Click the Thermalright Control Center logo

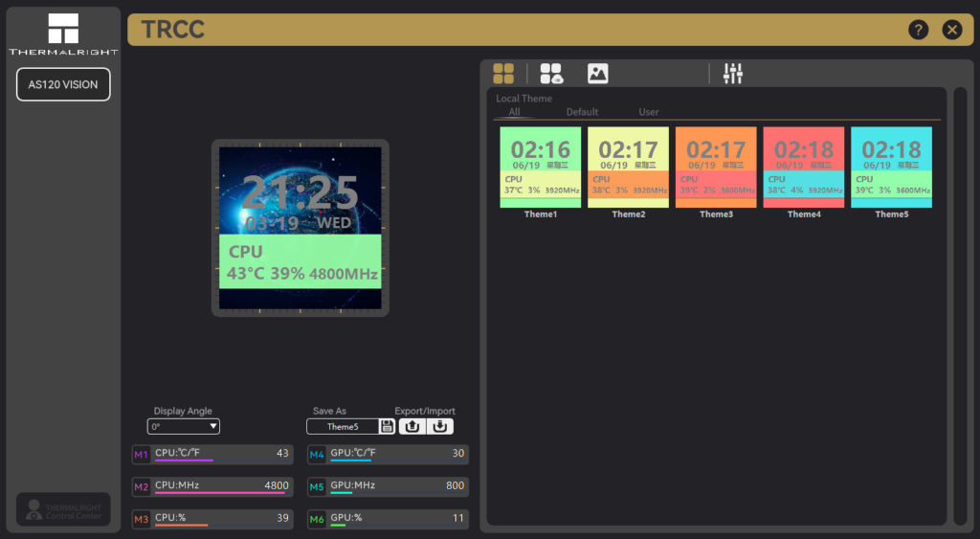(x=63, y=510)
